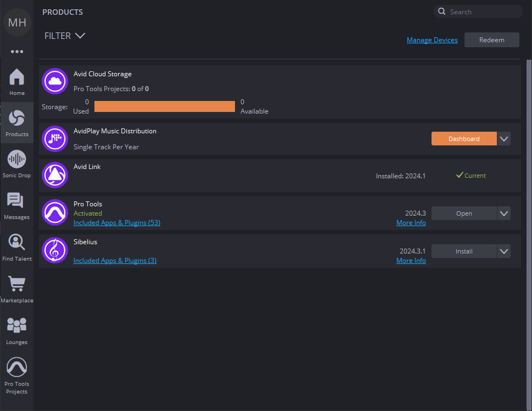The height and width of the screenshot is (411, 532).
Task: Open the Marketplace shopping cart icon
Action: (x=16, y=284)
